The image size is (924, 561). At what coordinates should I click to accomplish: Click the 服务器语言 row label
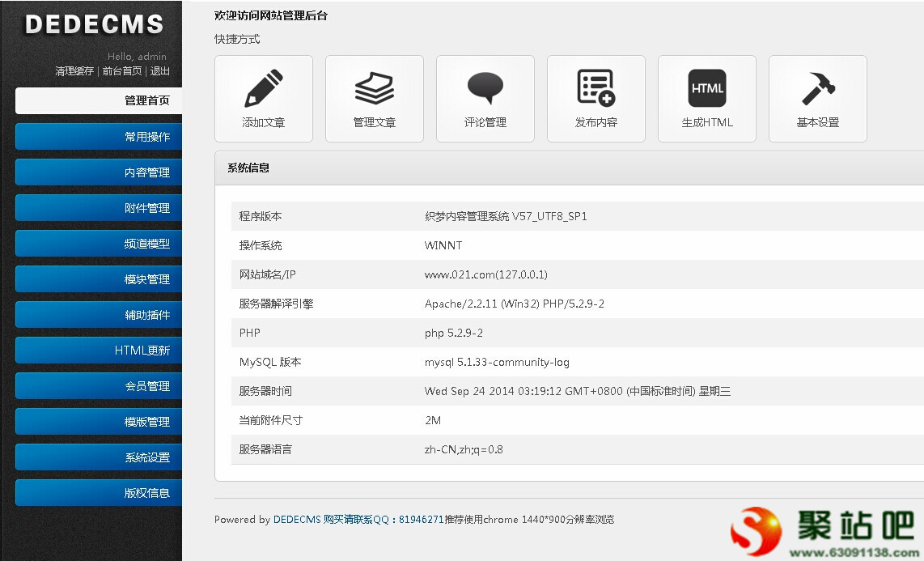coord(265,449)
